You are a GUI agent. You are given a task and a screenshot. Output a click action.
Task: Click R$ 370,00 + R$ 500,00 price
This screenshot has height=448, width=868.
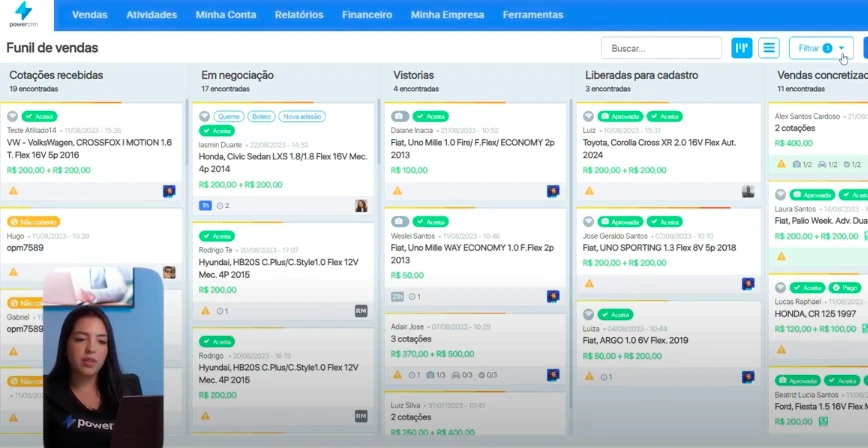432,354
